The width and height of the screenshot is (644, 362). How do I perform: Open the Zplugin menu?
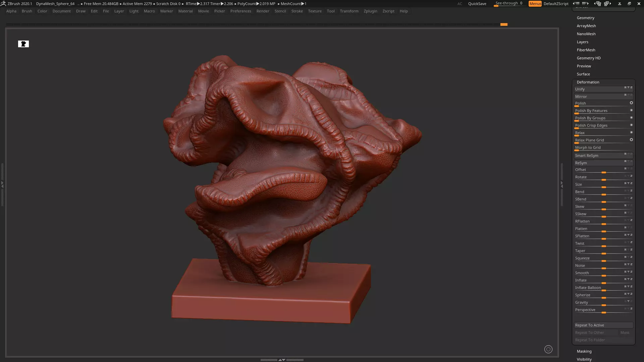(x=370, y=11)
